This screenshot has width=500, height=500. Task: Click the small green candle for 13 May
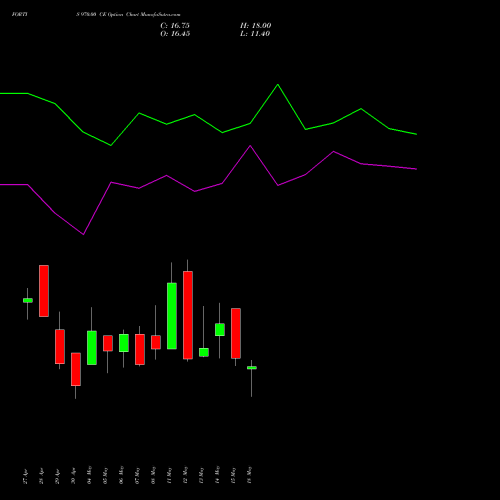click(x=204, y=352)
